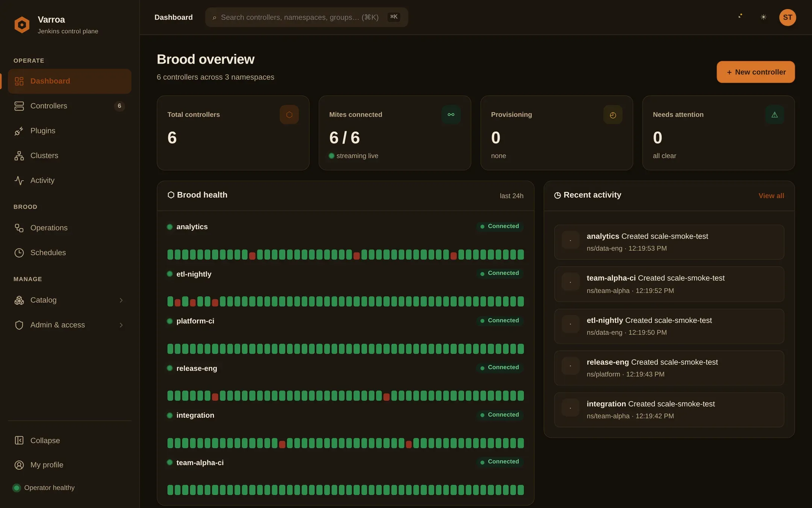This screenshot has width=812, height=508.
Task: Click the Admin & access shield icon
Action: 19,325
